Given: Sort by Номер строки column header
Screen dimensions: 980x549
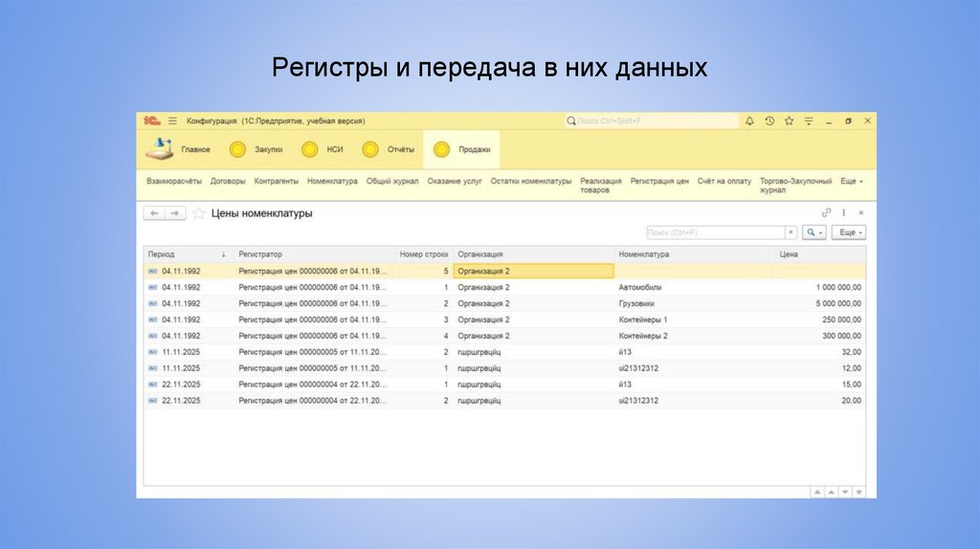Looking at the screenshot, I should pyautogui.click(x=424, y=254).
